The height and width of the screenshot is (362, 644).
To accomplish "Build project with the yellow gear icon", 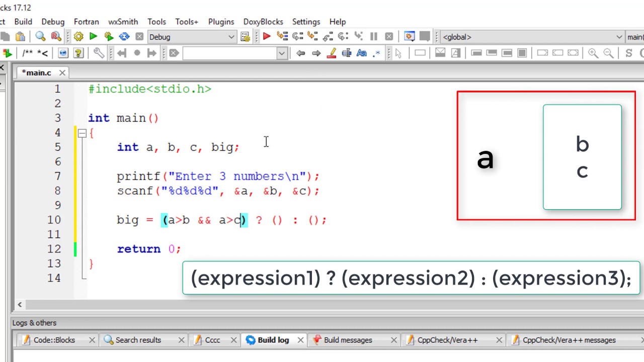I will 78,37.
